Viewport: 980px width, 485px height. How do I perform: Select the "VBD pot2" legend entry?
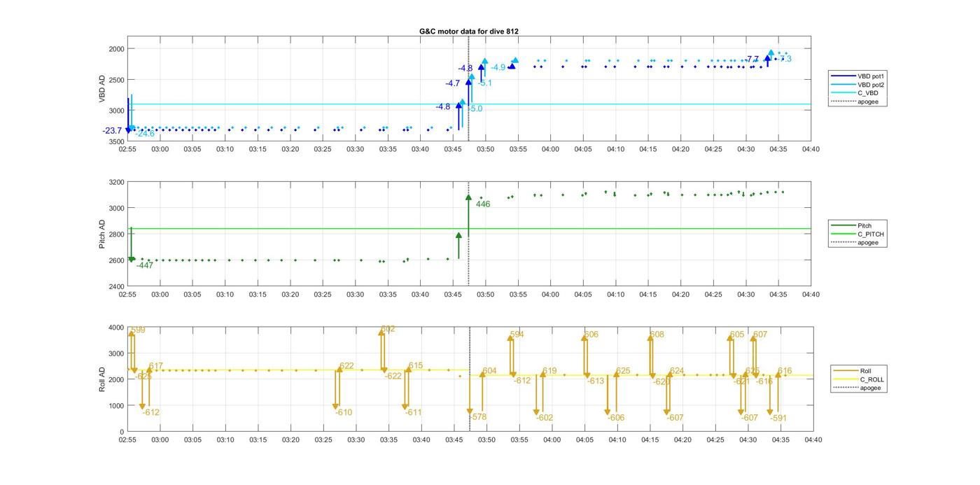tap(871, 85)
